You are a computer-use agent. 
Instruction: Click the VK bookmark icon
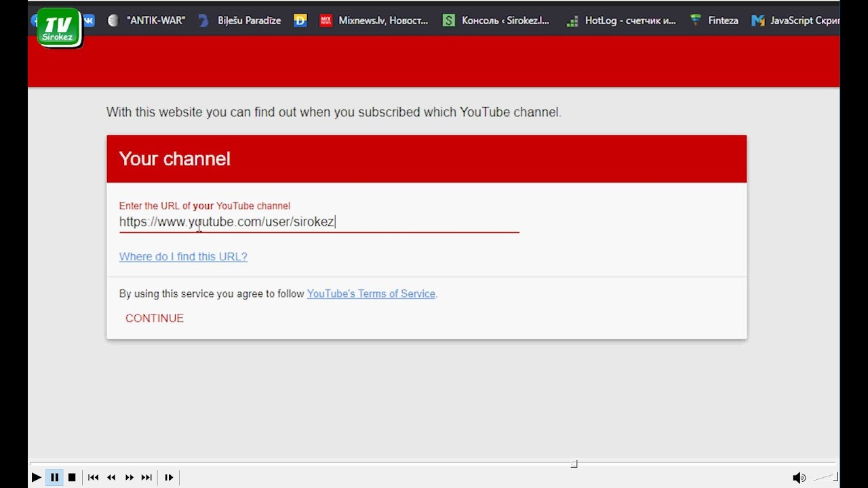(89, 20)
